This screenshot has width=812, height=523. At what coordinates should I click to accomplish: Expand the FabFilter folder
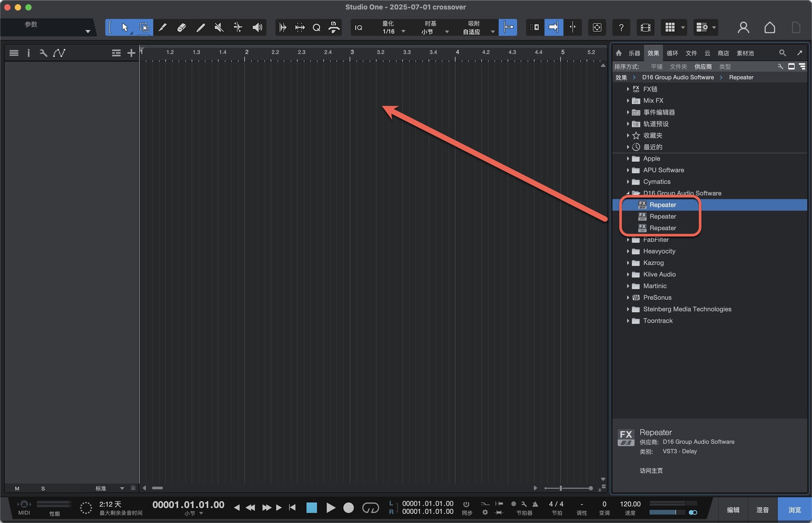pyautogui.click(x=628, y=240)
